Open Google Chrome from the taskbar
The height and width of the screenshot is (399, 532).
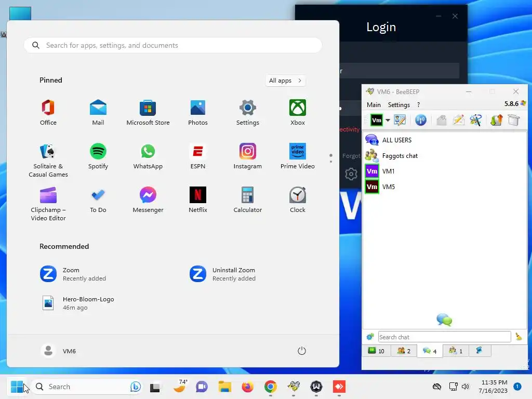270,387
